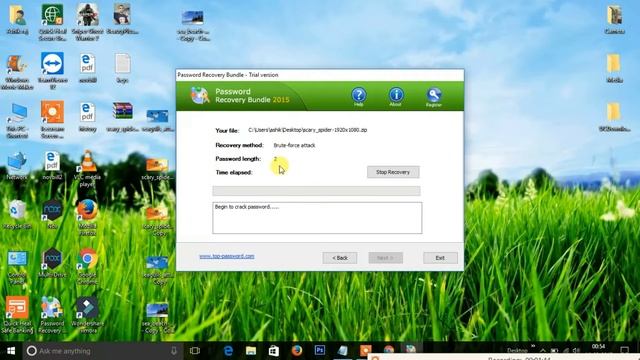Select the Sniper Ghost Warrior game shortcut
This screenshot has width=640, height=360.
tap(87, 22)
